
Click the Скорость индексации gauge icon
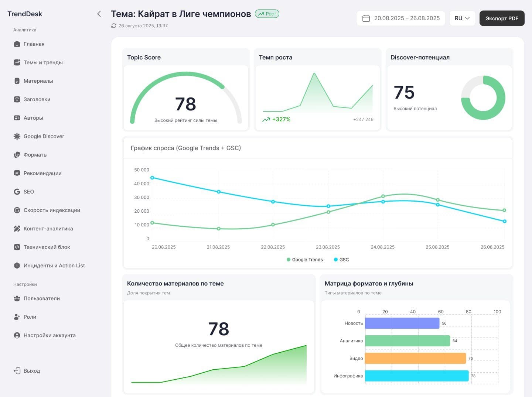[17, 210]
